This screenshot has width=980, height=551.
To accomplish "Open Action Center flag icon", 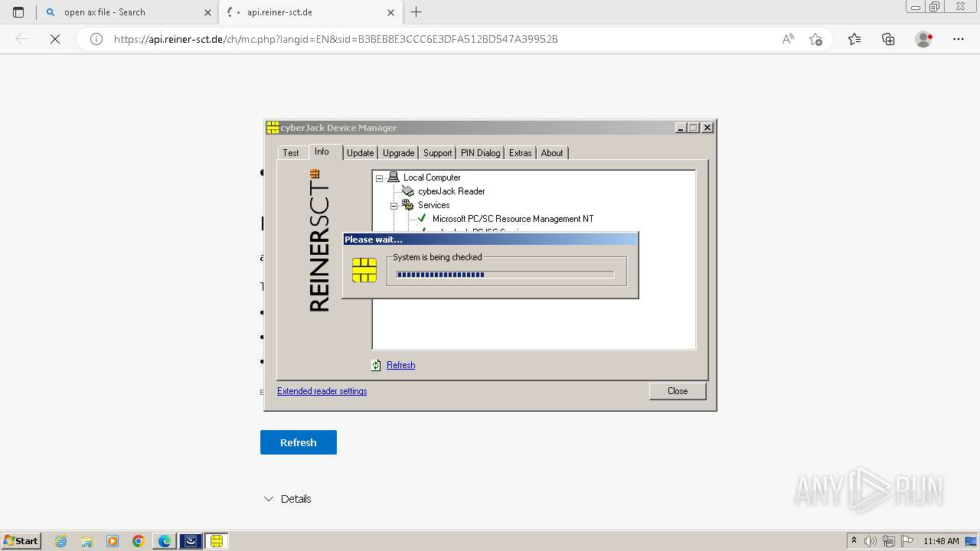I will coord(907,541).
